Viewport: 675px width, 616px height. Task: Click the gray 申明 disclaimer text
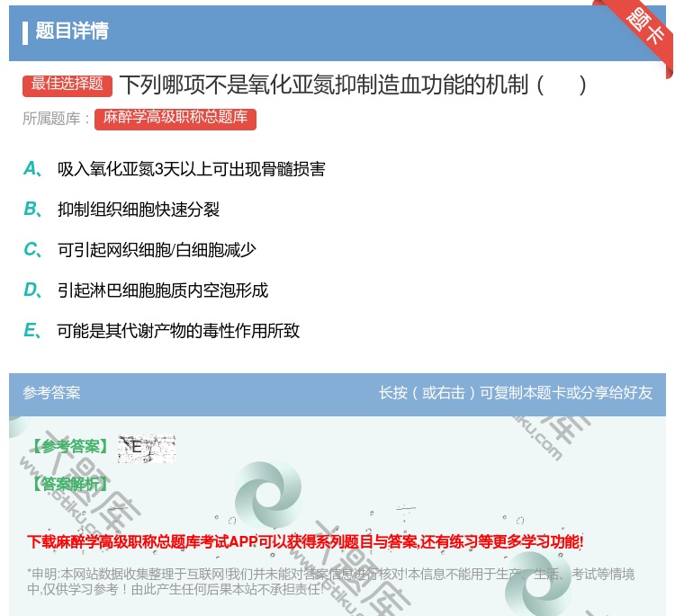330,581
